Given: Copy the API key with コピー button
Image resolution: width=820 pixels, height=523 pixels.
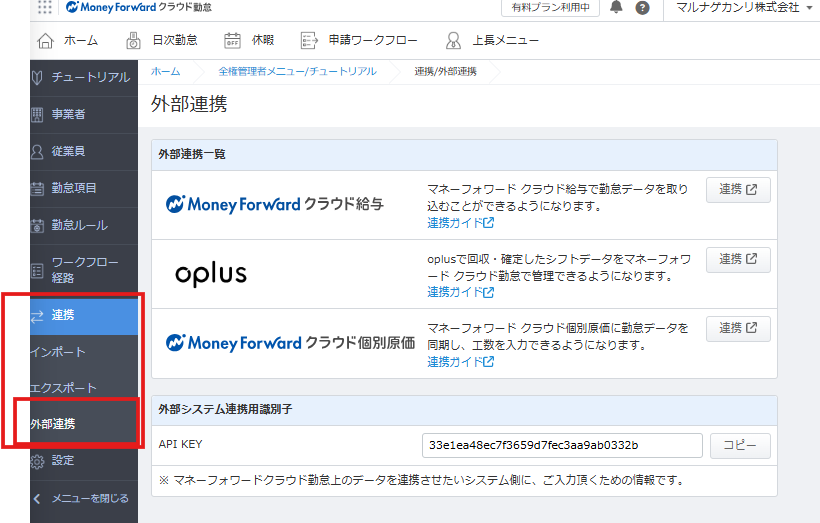Looking at the screenshot, I should tap(740, 445).
